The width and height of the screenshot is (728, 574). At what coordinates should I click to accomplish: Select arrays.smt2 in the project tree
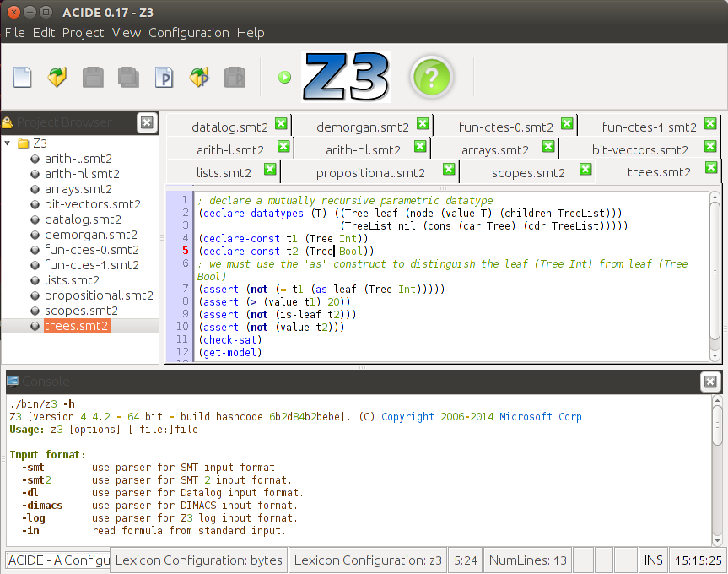78,189
